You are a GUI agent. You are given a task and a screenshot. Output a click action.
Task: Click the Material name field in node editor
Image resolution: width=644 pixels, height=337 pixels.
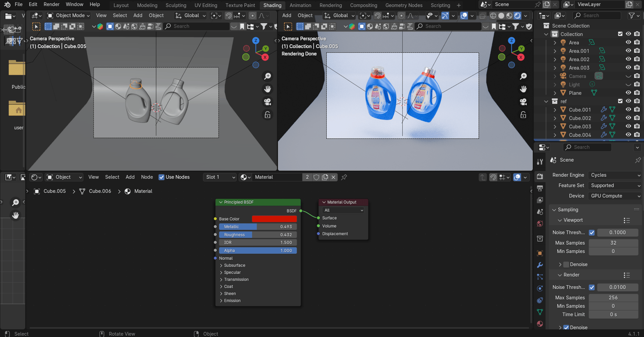[277, 177]
